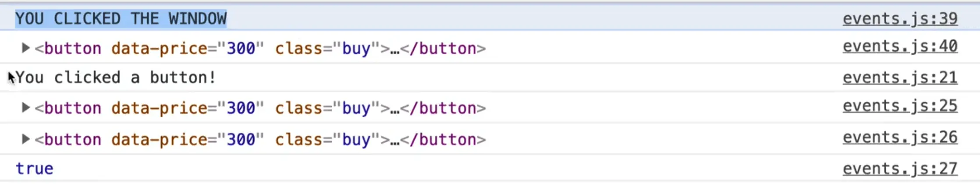The image size is (980, 190).
Task: Expand the button element logged at events.js:26
Action: (x=26, y=139)
